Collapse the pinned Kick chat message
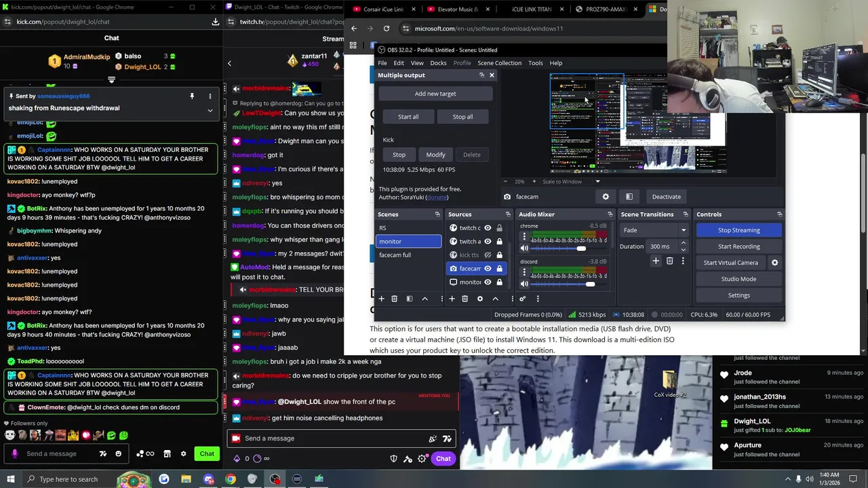868x488 pixels. pos(210,110)
